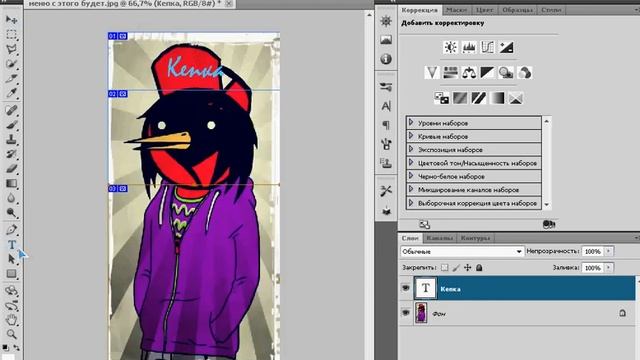Expand Цветовой тон/Насыщенность наборов presets
Viewport: 640px width, 360px height.
(x=411, y=162)
